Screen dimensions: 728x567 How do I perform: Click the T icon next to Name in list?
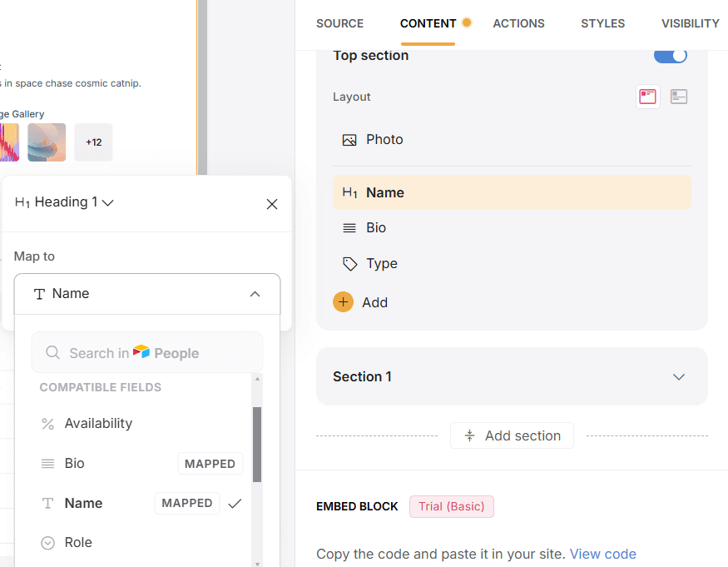click(48, 503)
